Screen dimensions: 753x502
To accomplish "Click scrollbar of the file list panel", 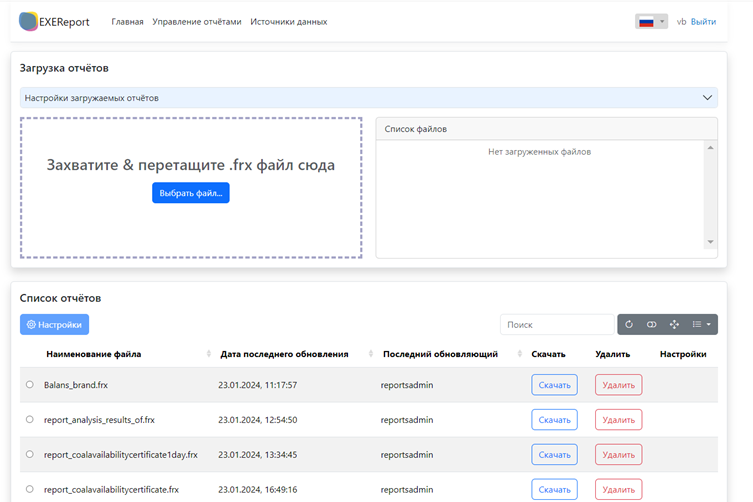I will pos(711,195).
